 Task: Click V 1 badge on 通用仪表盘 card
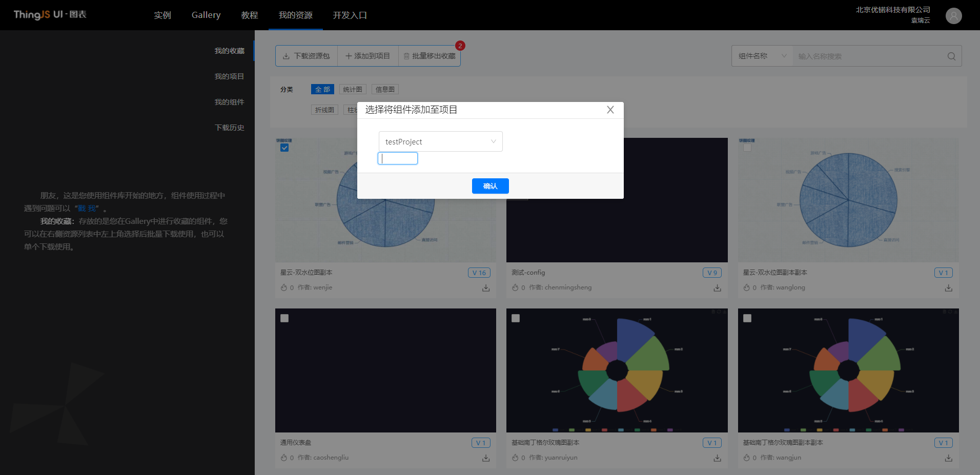click(x=481, y=443)
